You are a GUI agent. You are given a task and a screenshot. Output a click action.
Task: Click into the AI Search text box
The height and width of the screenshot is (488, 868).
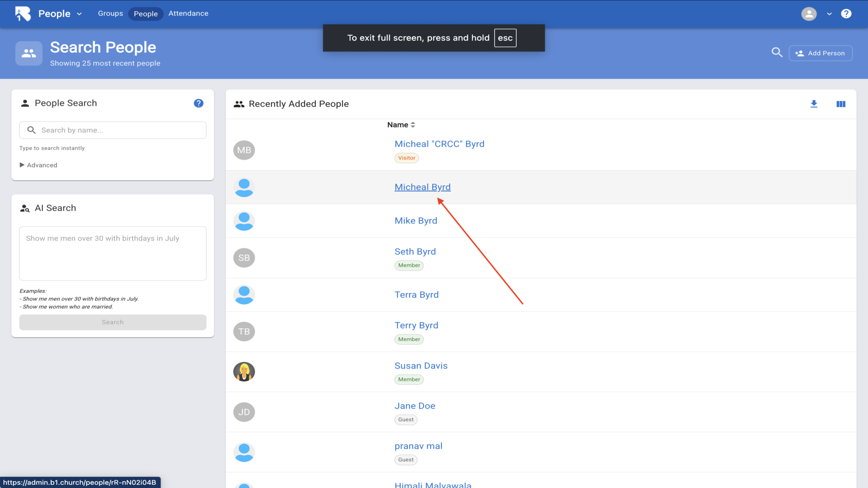(x=113, y=253)
